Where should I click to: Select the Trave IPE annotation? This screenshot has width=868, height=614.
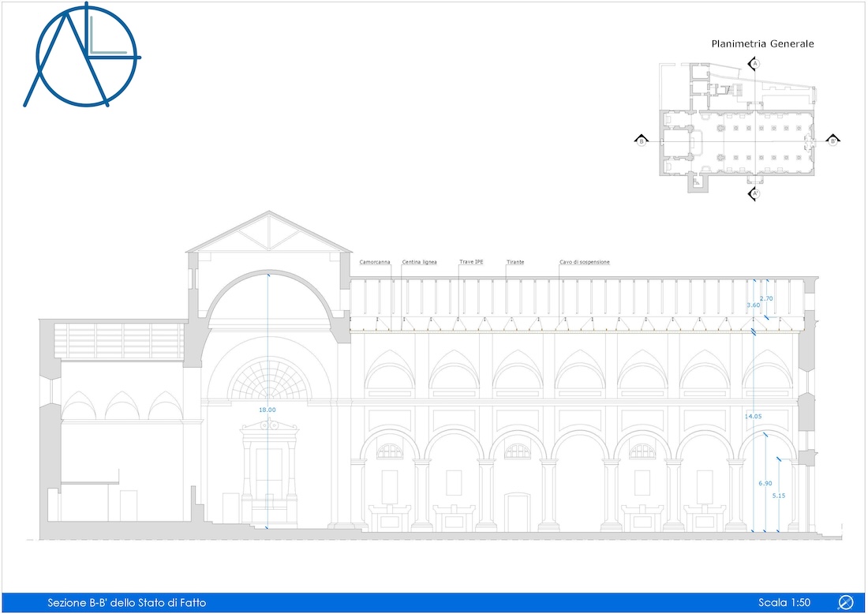pos(471,261)
